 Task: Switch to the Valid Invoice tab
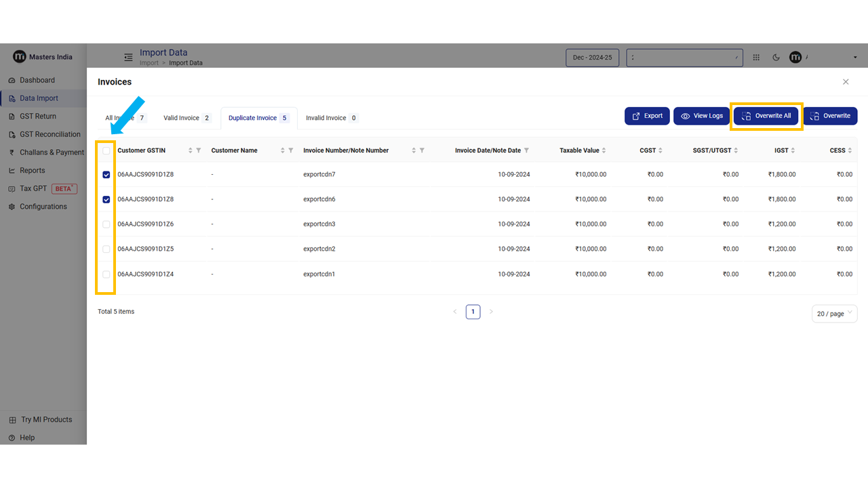[x=186, y=118]
